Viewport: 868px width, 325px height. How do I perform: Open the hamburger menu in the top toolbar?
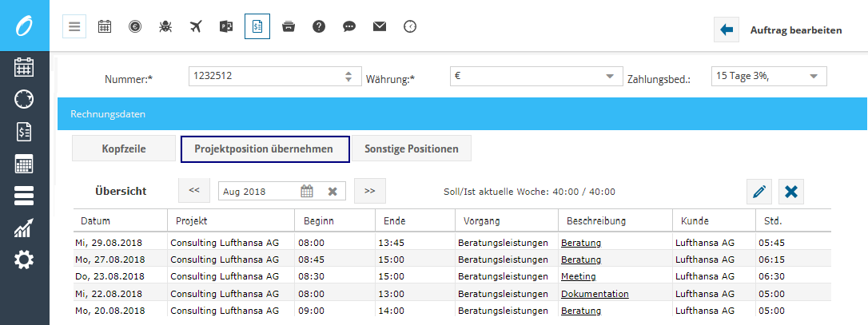[74, 26]
